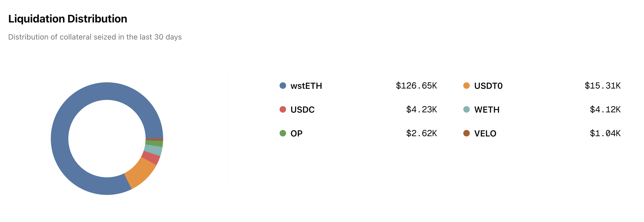Click the green OP legend dot
This screenshot has height=222, width=644.
point(283,133)
